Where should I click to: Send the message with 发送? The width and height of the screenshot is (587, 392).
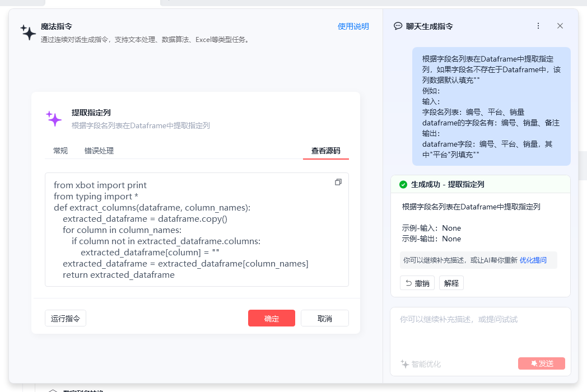coord(542,363)
